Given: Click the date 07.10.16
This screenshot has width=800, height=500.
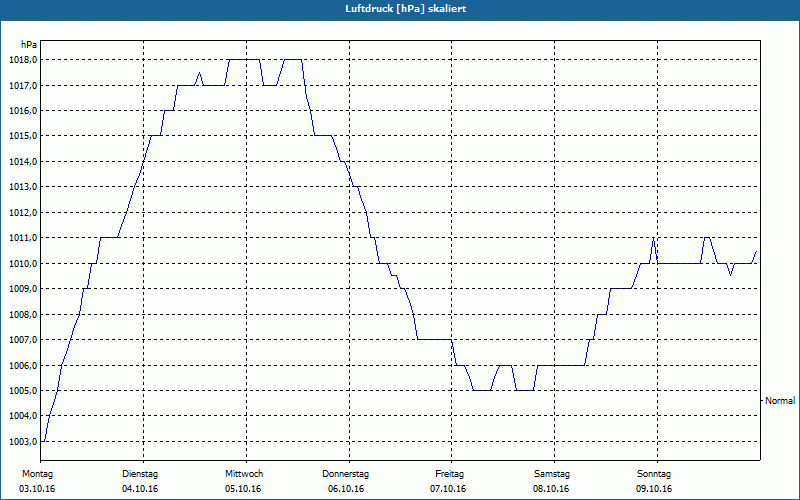Looking at the screenshot, I should pyautogui.click(x=448, y=489).
